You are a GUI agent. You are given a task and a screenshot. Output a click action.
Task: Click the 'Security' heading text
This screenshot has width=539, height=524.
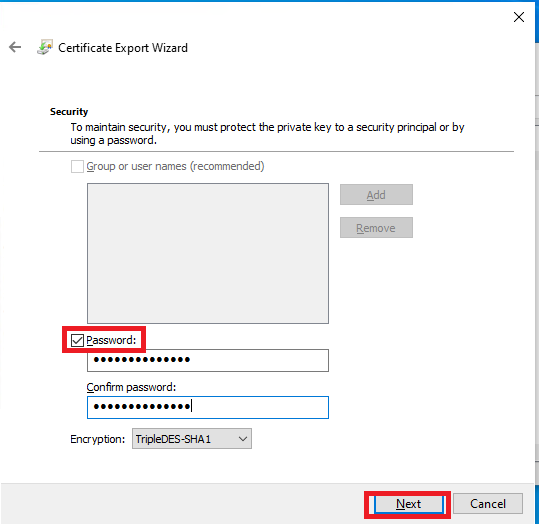tap(69, 112)
